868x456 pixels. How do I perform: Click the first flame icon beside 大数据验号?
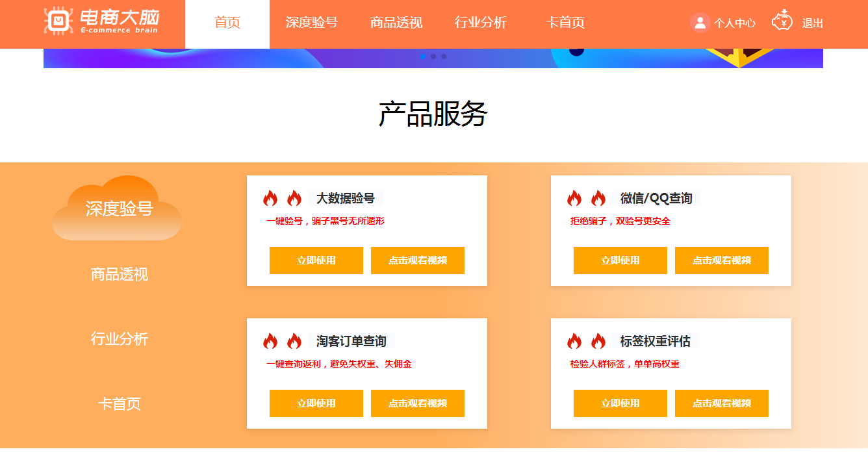270,198
